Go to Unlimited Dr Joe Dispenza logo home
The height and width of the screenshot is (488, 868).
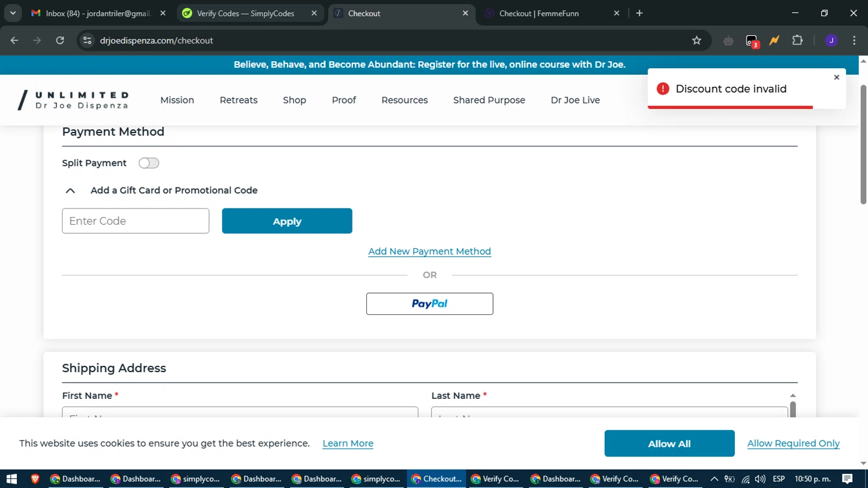pyautogui.click(x=73, y=100)
